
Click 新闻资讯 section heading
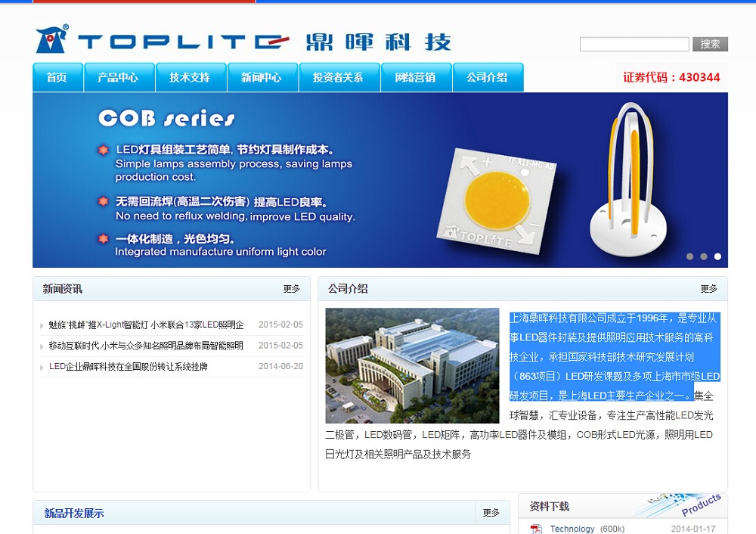(x=62, y=289)
